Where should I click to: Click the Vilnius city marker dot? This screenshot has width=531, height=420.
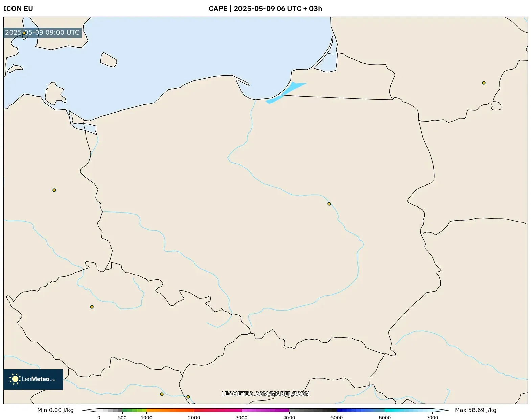484,83
